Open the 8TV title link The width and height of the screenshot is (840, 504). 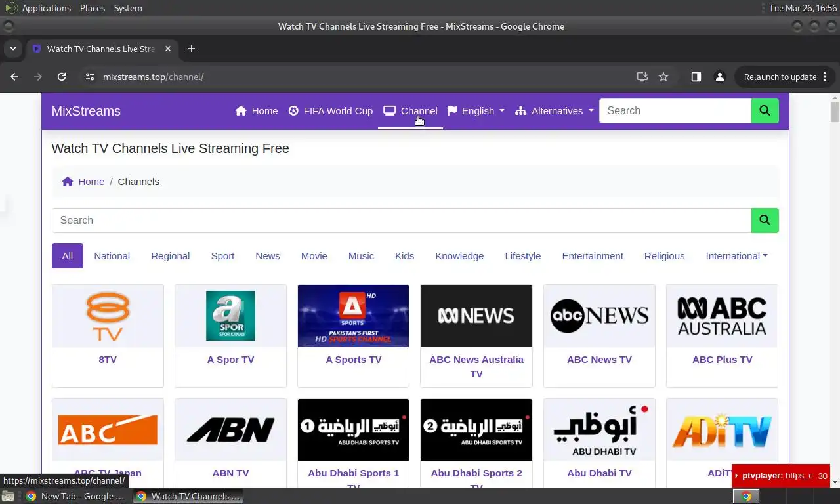click(108, 360)
